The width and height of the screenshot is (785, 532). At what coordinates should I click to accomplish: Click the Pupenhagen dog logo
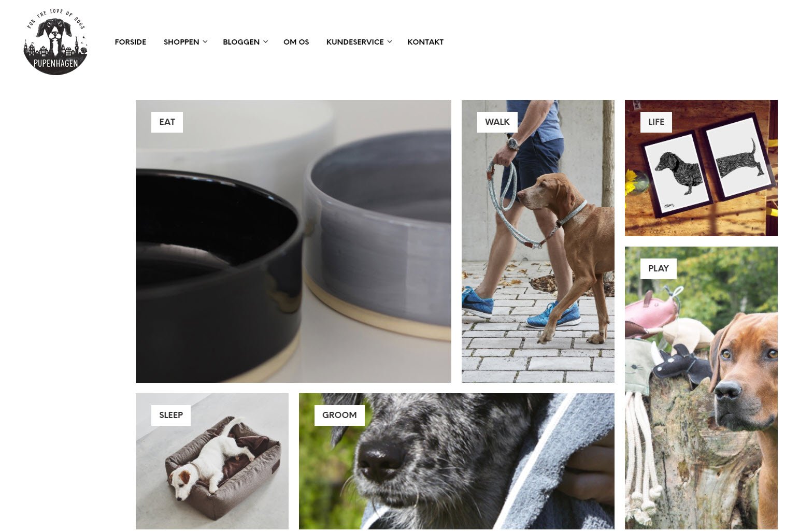[x=55, y=42]
